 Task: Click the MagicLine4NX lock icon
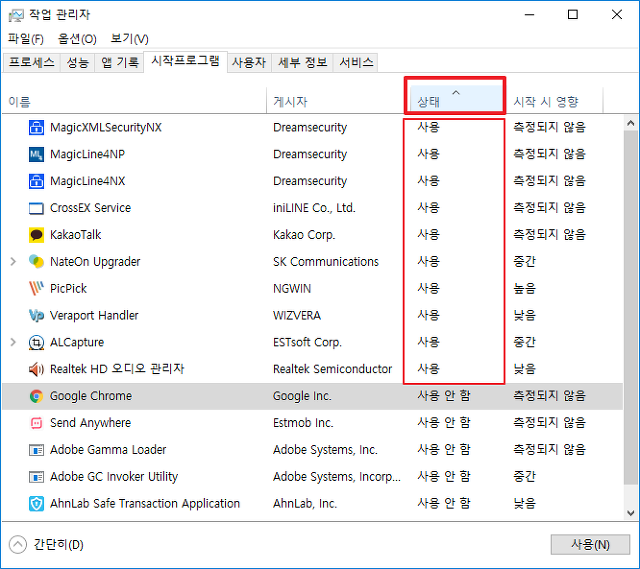pyautogui.click(x=36, y=181)
